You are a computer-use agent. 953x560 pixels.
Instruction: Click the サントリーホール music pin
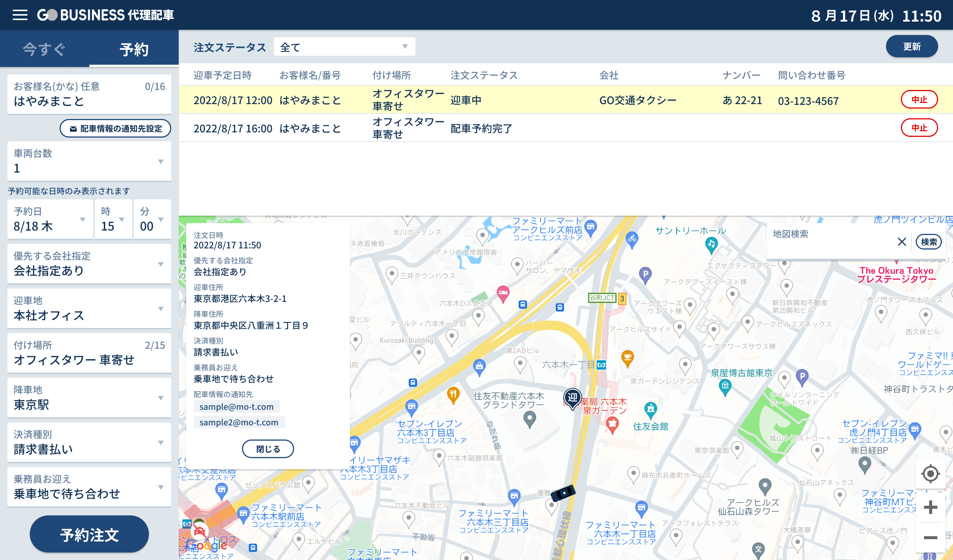(711, 244)
